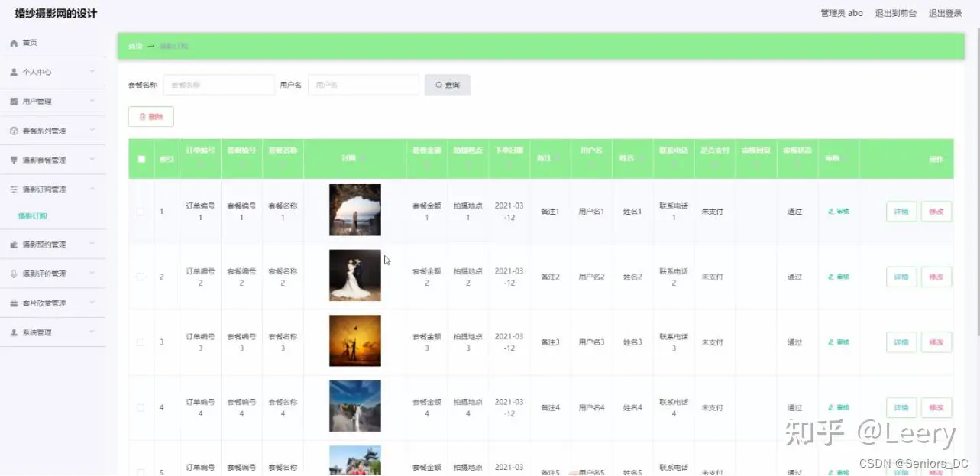Click 退出登录 in the top bar

click(x=945, y=13)
